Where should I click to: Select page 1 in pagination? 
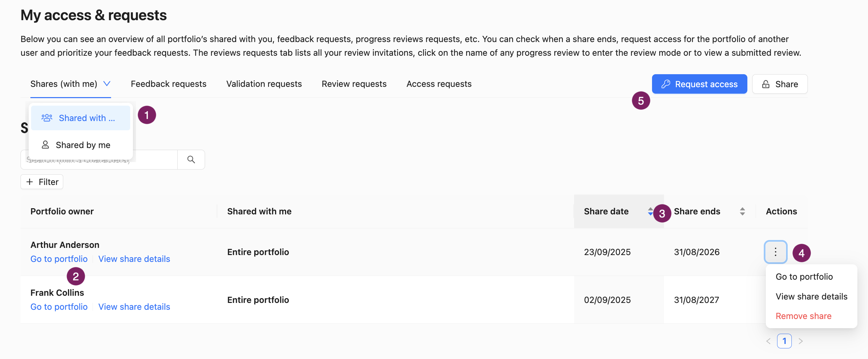[784, 341]
